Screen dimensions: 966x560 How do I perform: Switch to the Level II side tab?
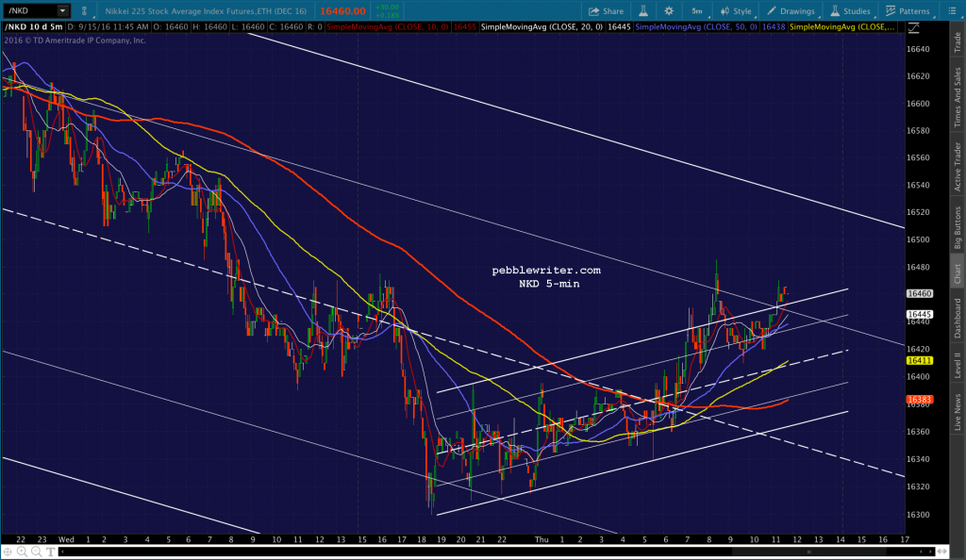click(x=958, y=364)
